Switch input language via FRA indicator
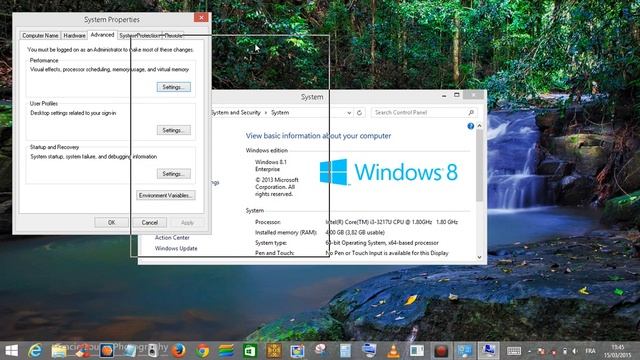640x360 pixels. [590, 351]
